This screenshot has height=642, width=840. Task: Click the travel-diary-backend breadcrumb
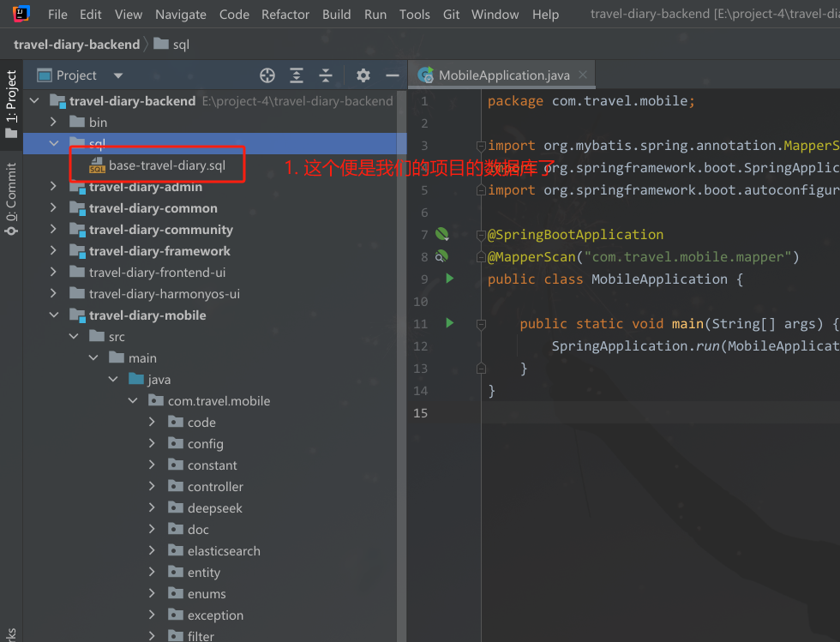76,45
